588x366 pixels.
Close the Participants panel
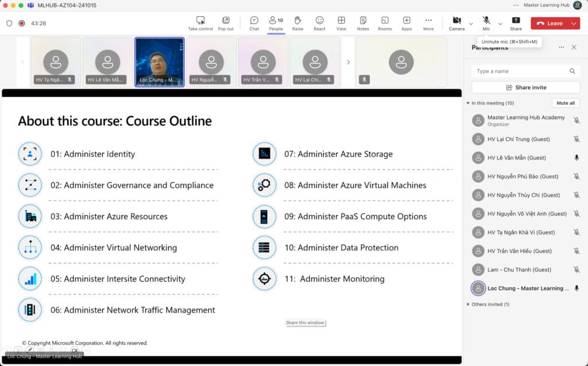click(x=574, y=47)
